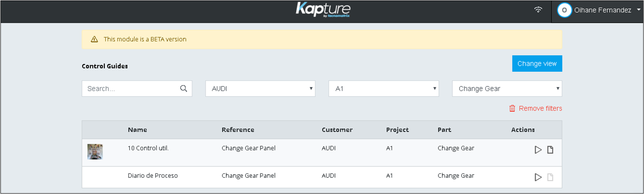Click AUDI cell in 10 Control util. row
This screenshot has width=644, height=194.
click(x=328, y=148)
